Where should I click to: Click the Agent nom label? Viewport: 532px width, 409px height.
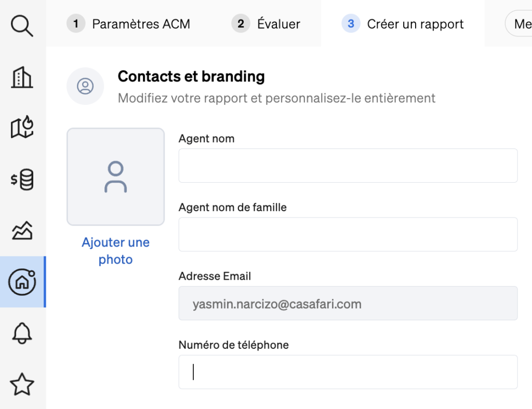(206, 139)
